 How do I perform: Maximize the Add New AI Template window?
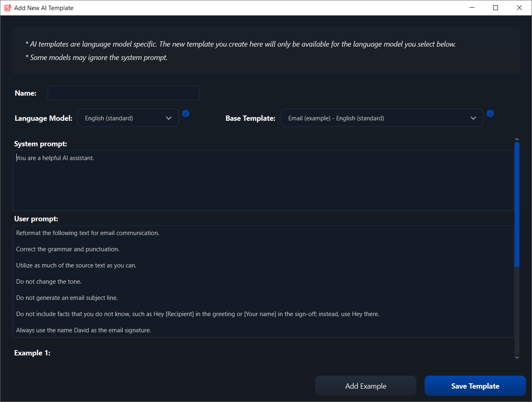click(495, 8)
